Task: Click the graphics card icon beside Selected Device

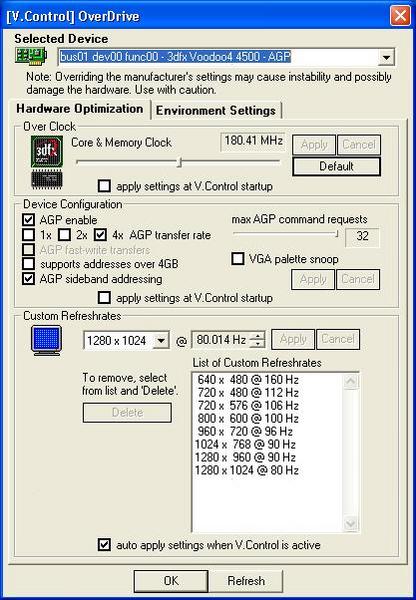Action: pos(31,56)
